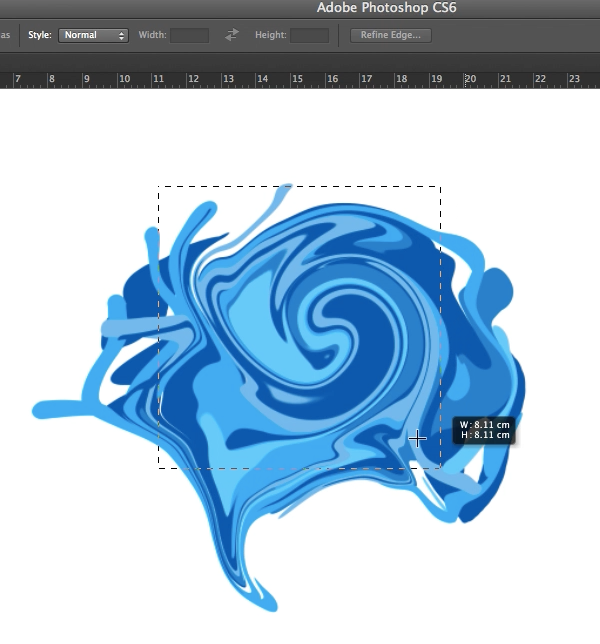Click the crosshair cursor at the selection corner

click(417, 438)
